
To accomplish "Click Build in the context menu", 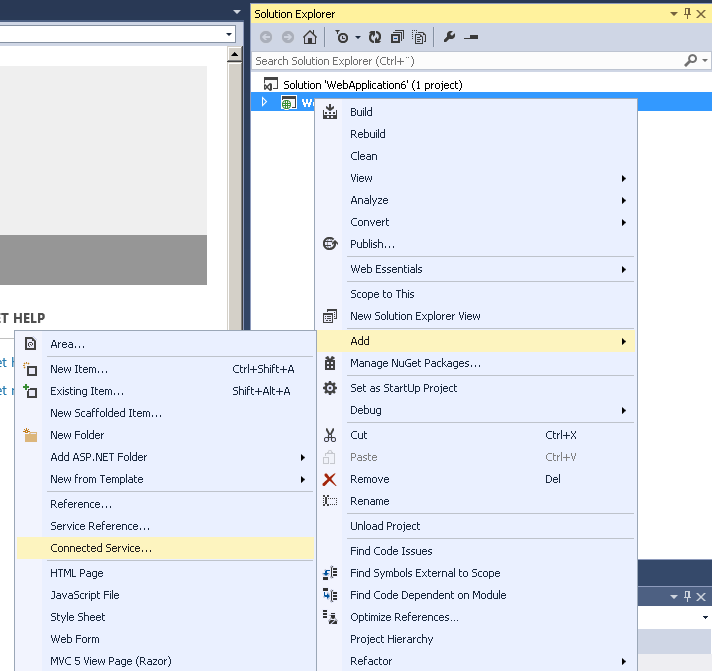I will 361,112.
